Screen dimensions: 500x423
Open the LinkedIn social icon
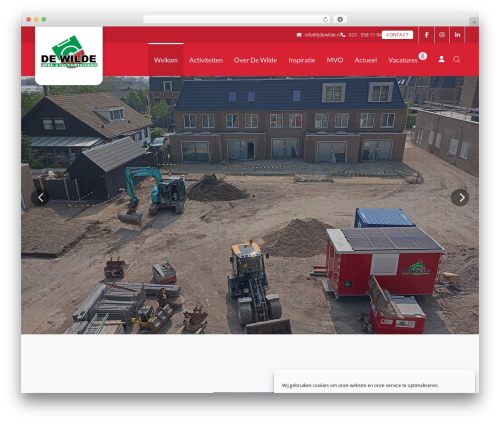click(457, 35)
